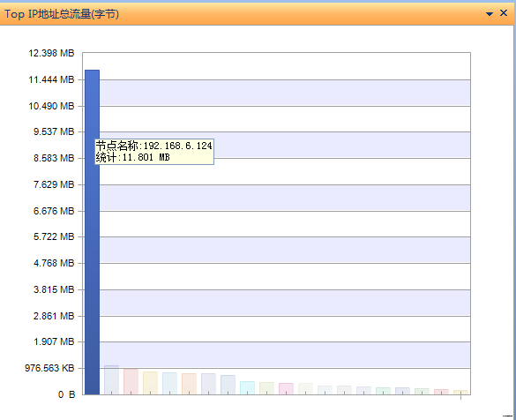Image resolution: width=516 pixels, height=420 pixels.
Task: Close the Top IP地址总流量 panel
Action: pos(504,13)
